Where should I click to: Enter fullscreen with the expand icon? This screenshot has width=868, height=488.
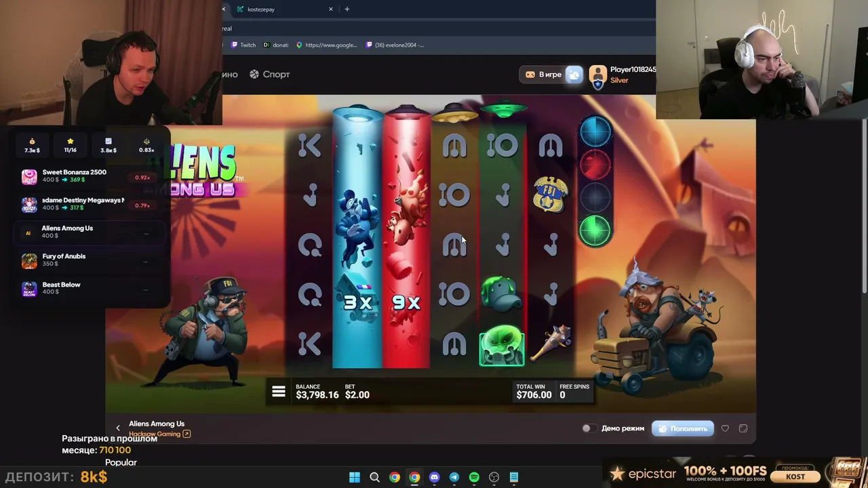click(x=743, y=428)
